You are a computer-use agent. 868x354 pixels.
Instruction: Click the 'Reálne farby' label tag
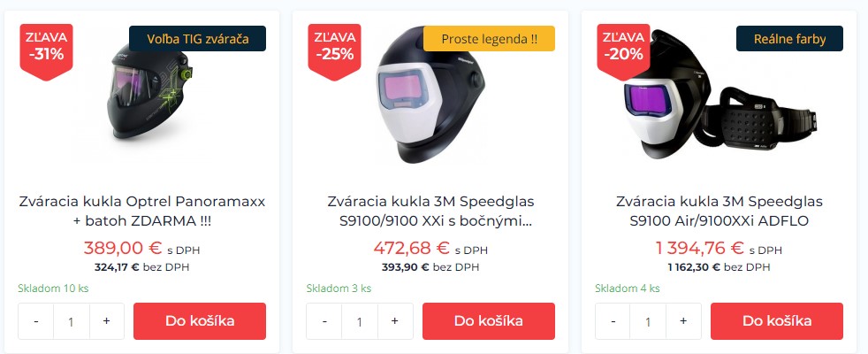tap(789, 39)
